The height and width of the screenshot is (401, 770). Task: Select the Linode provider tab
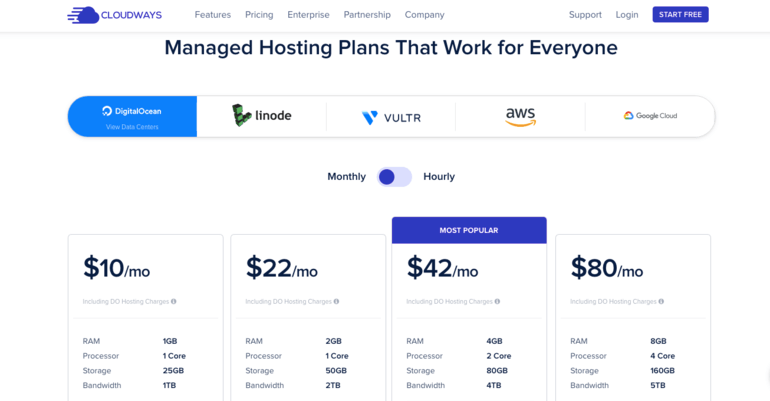(262, 116)
